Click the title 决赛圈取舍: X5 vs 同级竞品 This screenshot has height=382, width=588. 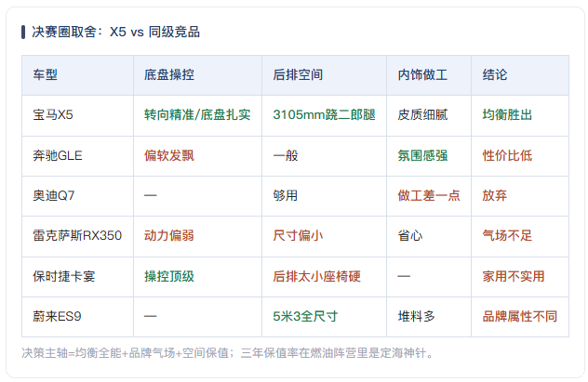115,33
